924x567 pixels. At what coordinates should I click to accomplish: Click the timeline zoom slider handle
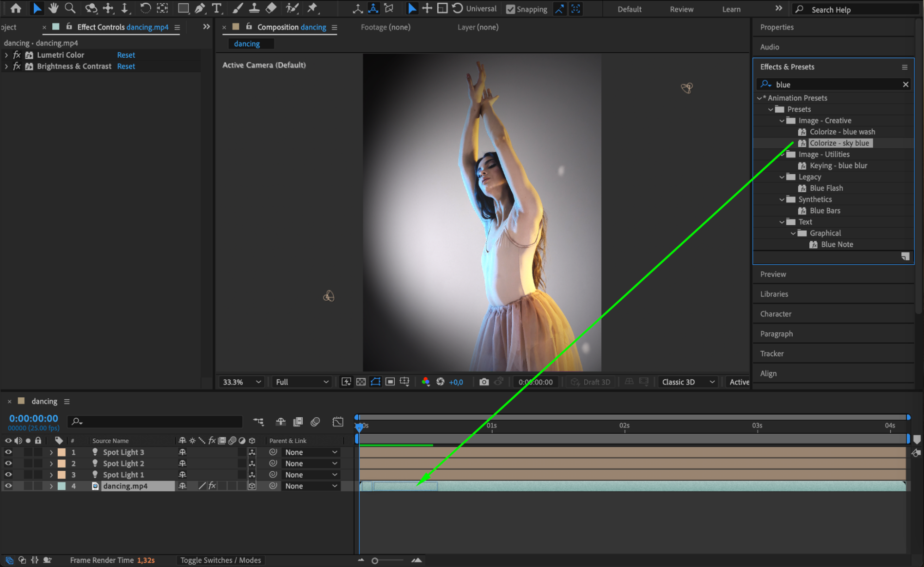coord(375,561)
